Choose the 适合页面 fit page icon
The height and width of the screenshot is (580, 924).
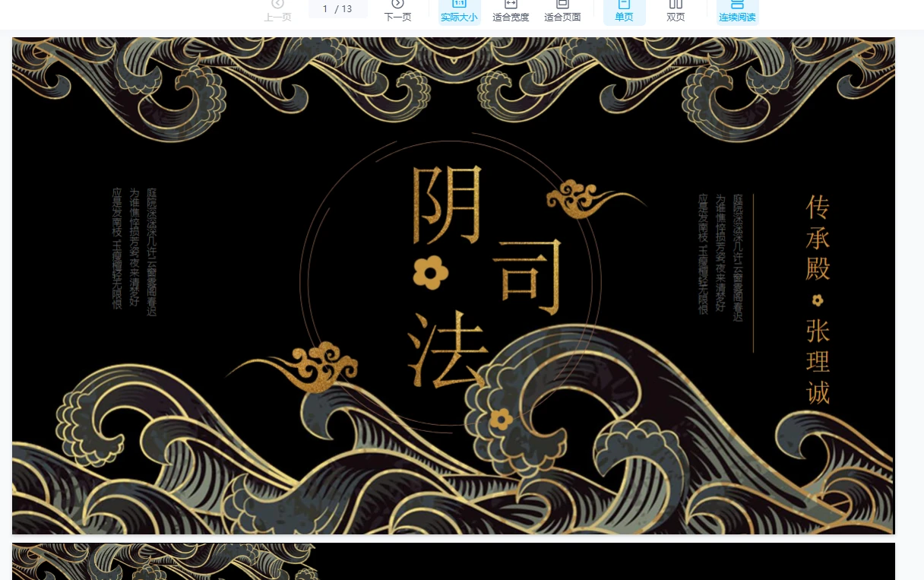tap(562, 5)
